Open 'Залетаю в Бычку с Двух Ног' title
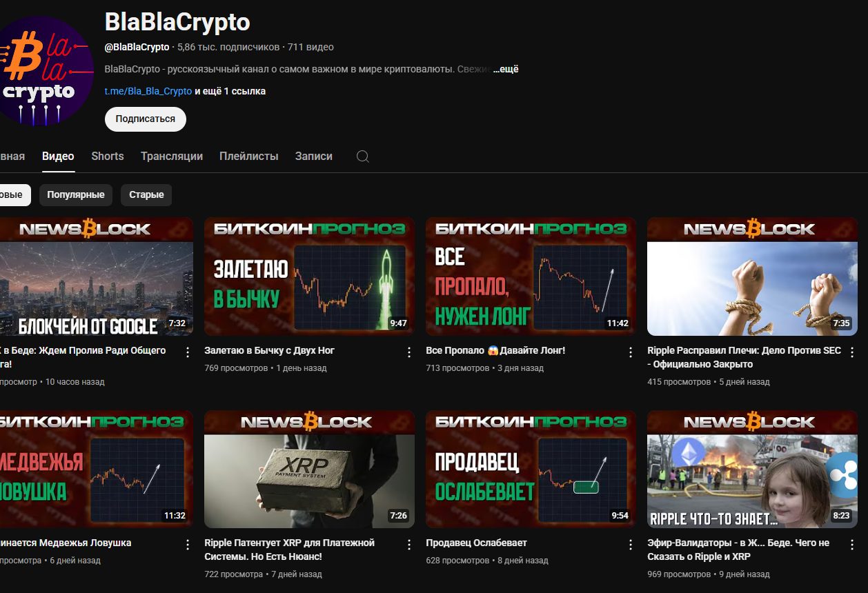Image resolution: width=868 pixels, height=593 pixels. (x=270, y=350)
